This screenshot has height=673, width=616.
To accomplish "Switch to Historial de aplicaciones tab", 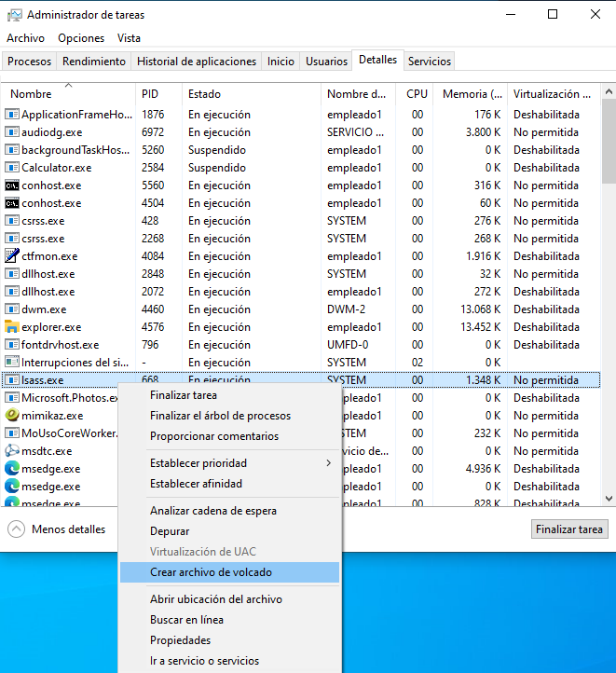I will click(197, 62).
